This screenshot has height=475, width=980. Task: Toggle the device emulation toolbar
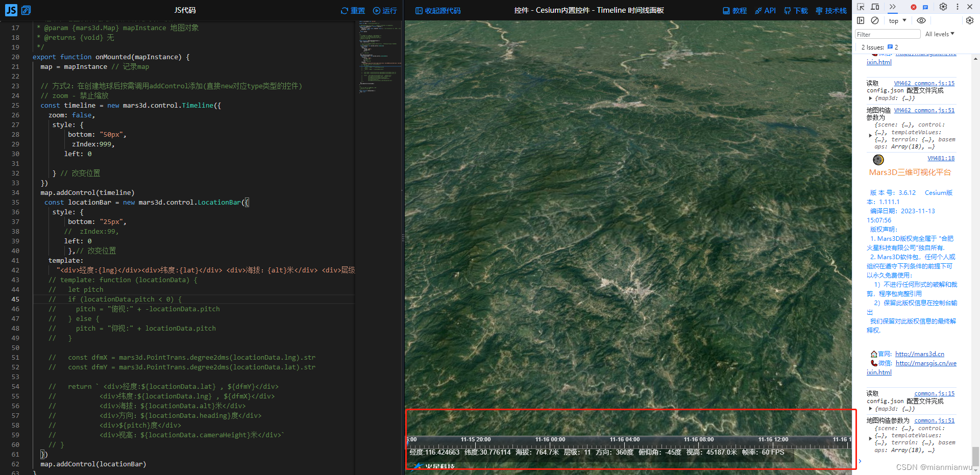pos(875,7)
